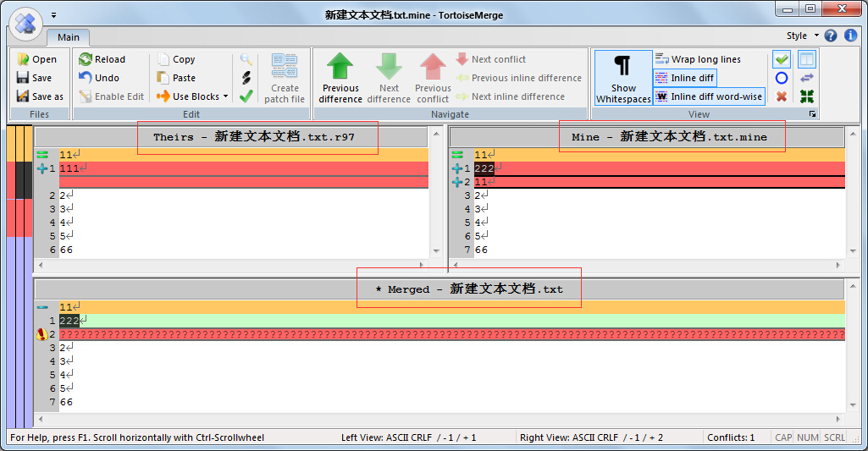Click line 222 in the Merged pane
This screenshot has width=868, height=451.
[451, 321]
